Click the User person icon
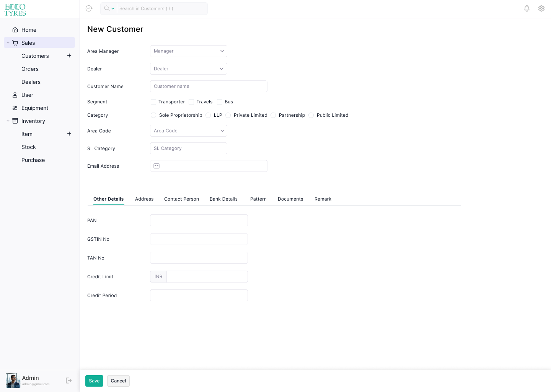Screen dimensions: 551x392 coord(15,95)
